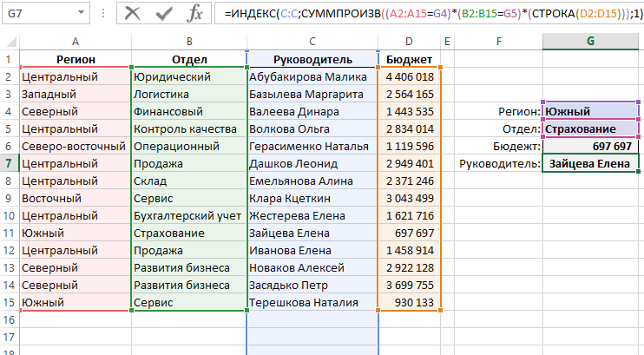Select cell with Юридический
Viewport: 644px width, 355px height.
pos(189,77)
